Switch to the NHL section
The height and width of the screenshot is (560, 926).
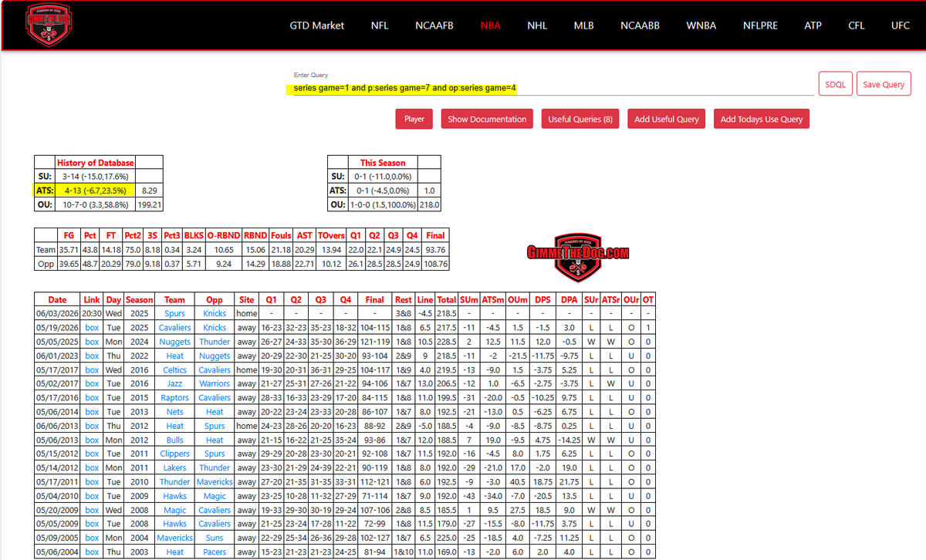tap(537, 25)
